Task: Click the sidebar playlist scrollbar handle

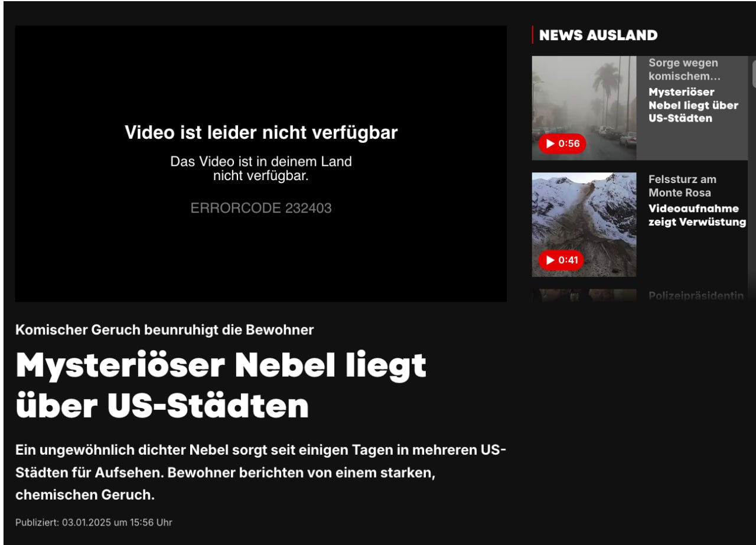Action: pyautogui.click(x=754, y=74)
